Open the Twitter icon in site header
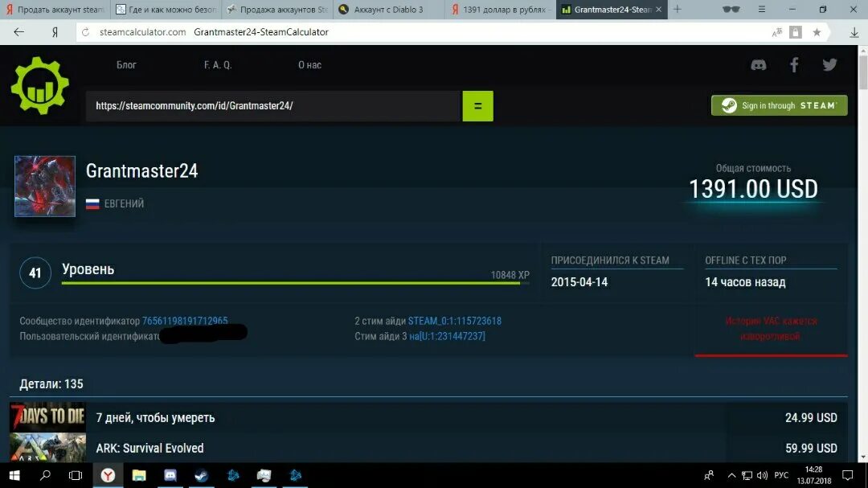The width and height of the screenshot is (868, 488). 829,65
